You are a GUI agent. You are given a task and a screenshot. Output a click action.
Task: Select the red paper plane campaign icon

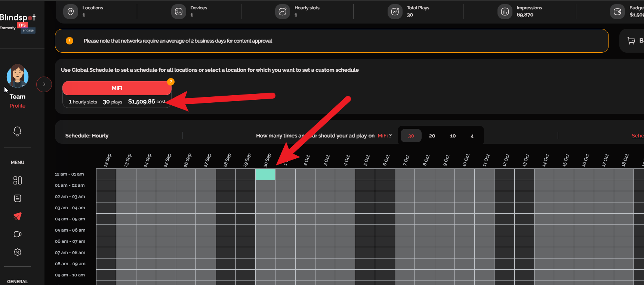click(17, 216)
